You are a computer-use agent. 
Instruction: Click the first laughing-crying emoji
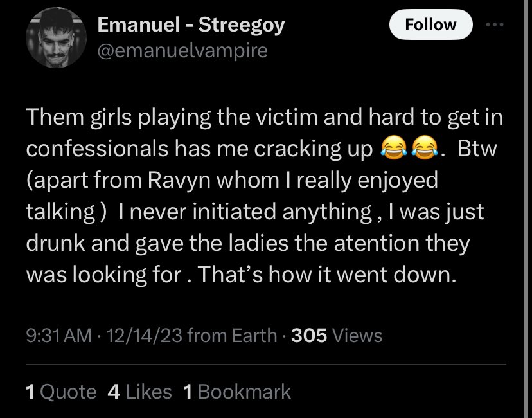click(x=394, y=147)
